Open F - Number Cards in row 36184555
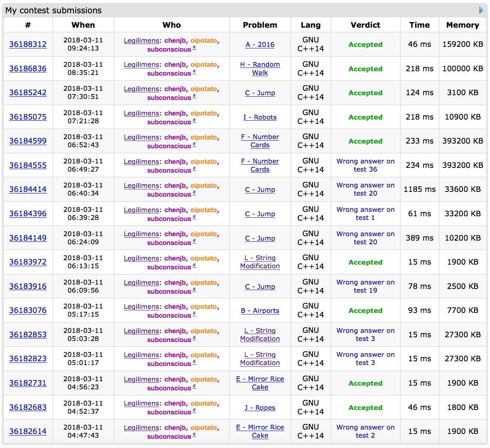The height and width of the screenshot is (448, 490). [260, 165]
